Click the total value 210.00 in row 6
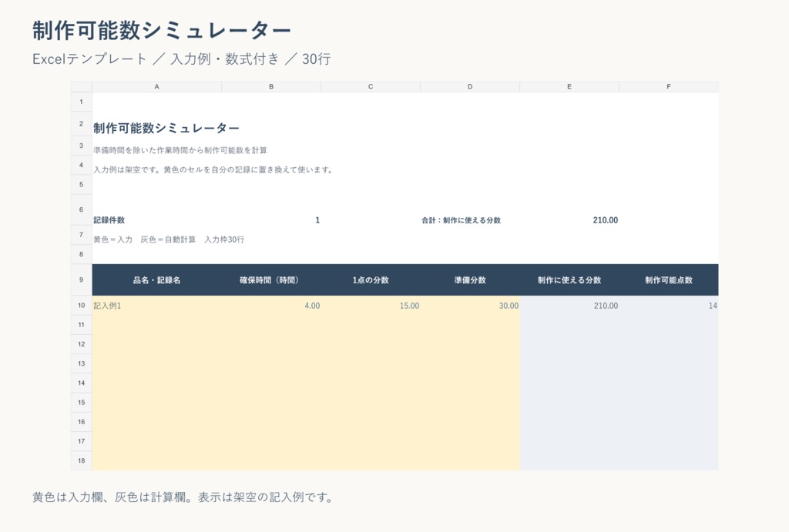This screenshot has width=789, height=532. (606, 219)
